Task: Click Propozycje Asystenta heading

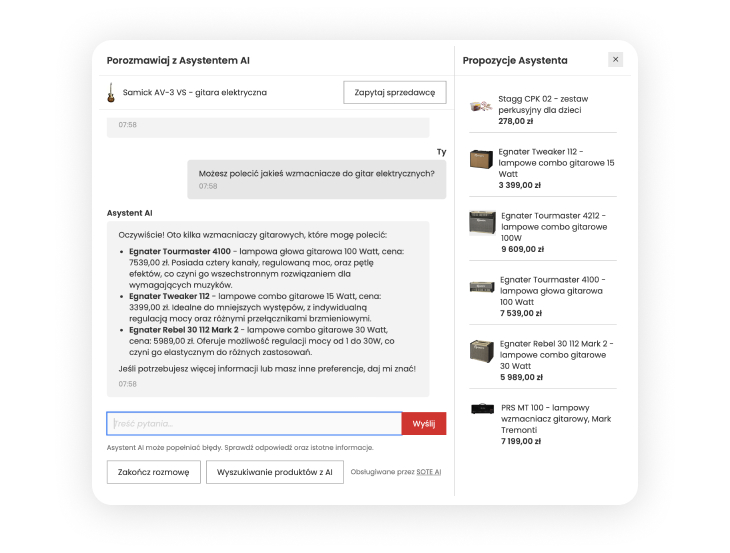Action: (x=515, y=61)
